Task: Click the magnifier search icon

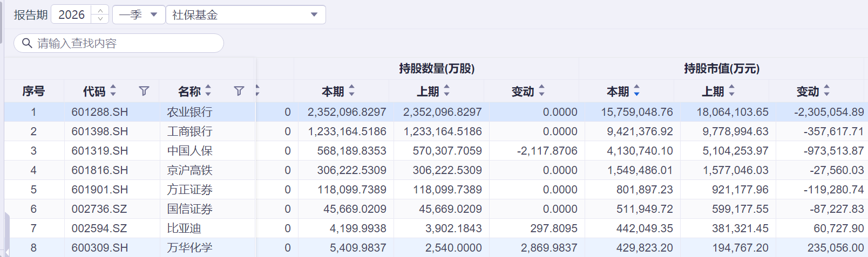Action: click(x=27, y=43)
